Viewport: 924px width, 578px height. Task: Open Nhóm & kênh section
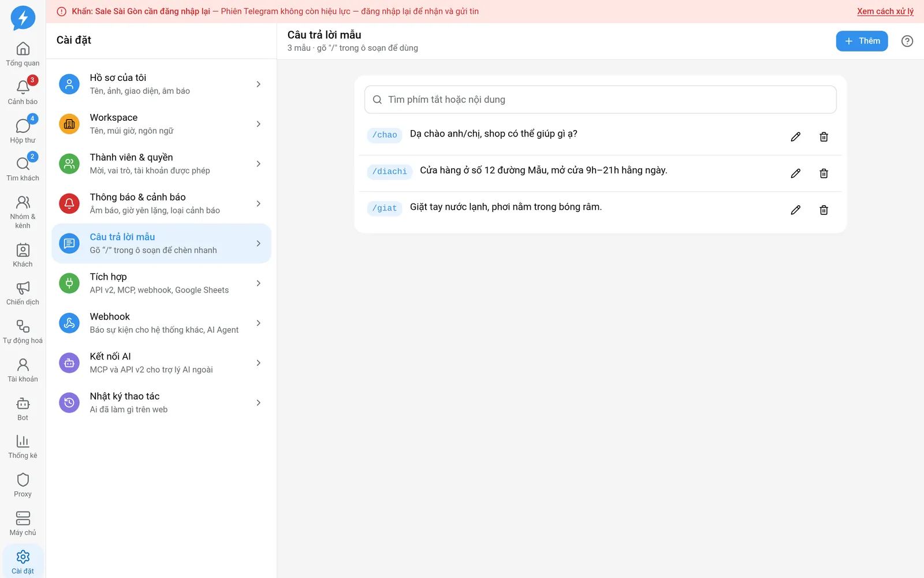(x=23, y=212)
